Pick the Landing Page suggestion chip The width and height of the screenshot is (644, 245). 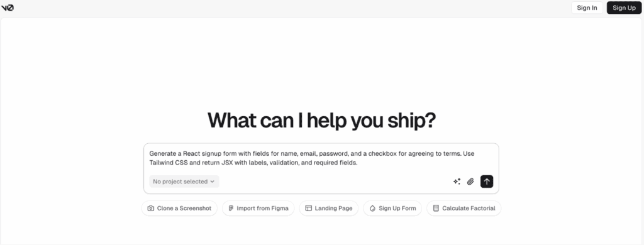click(328, 209)
